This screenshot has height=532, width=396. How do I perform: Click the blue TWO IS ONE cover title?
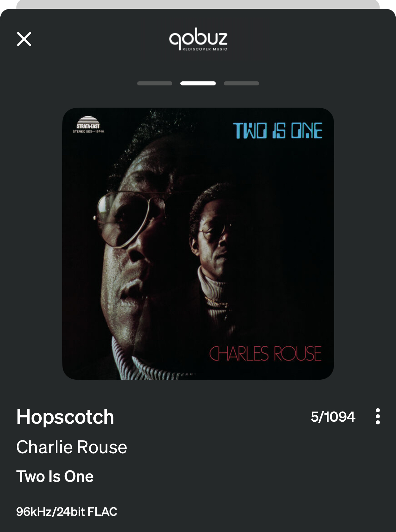click(278, 131)
